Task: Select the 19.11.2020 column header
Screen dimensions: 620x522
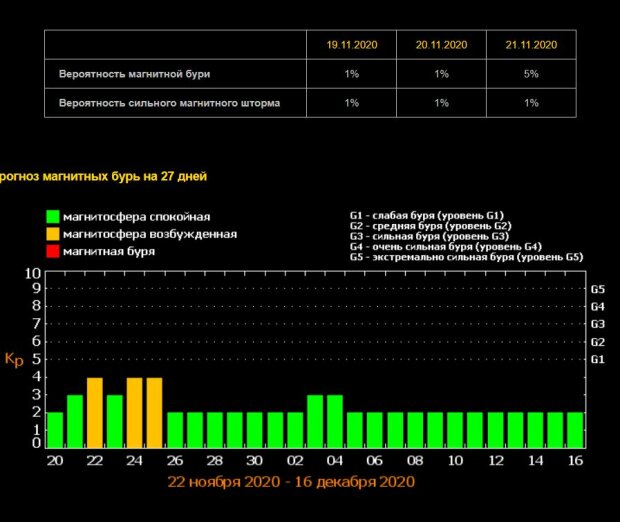Action: 351,45
